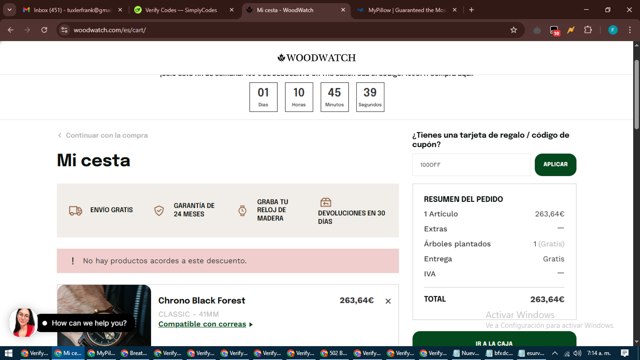Select the Mi cesta - WoodWatch tab
Image resolution: width=640 pixels, height=360 pixels.
coord(296,10)
